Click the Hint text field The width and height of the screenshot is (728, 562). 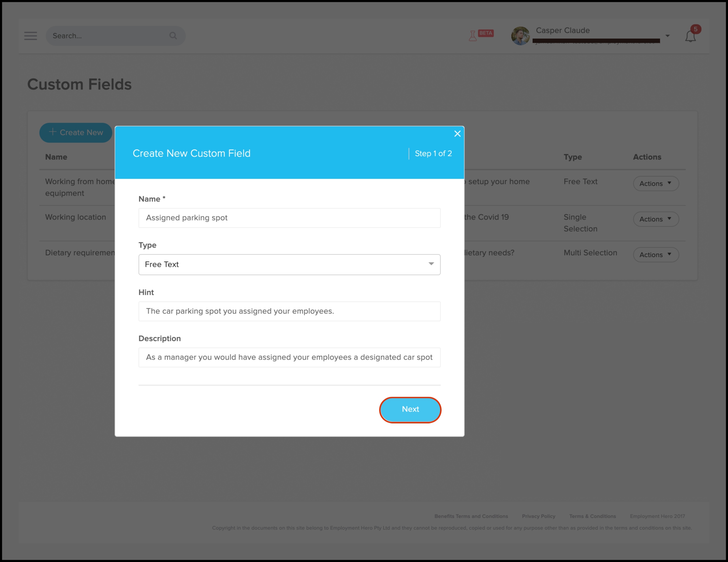289,311
